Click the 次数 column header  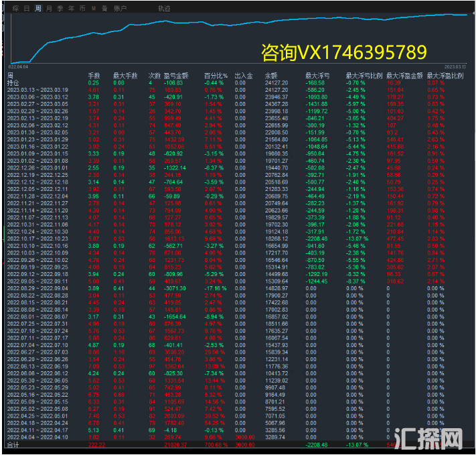154,76
